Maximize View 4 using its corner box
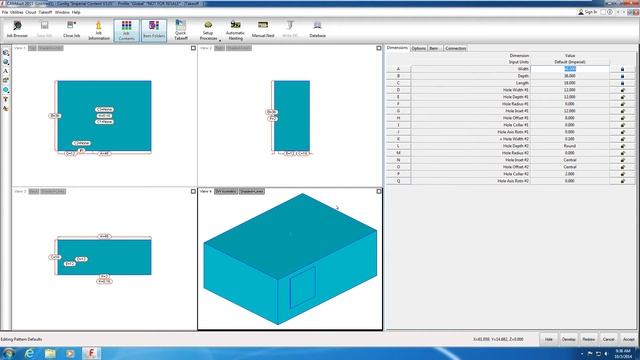640x360 pixels. pyautogui.click(x=379, y=191)
